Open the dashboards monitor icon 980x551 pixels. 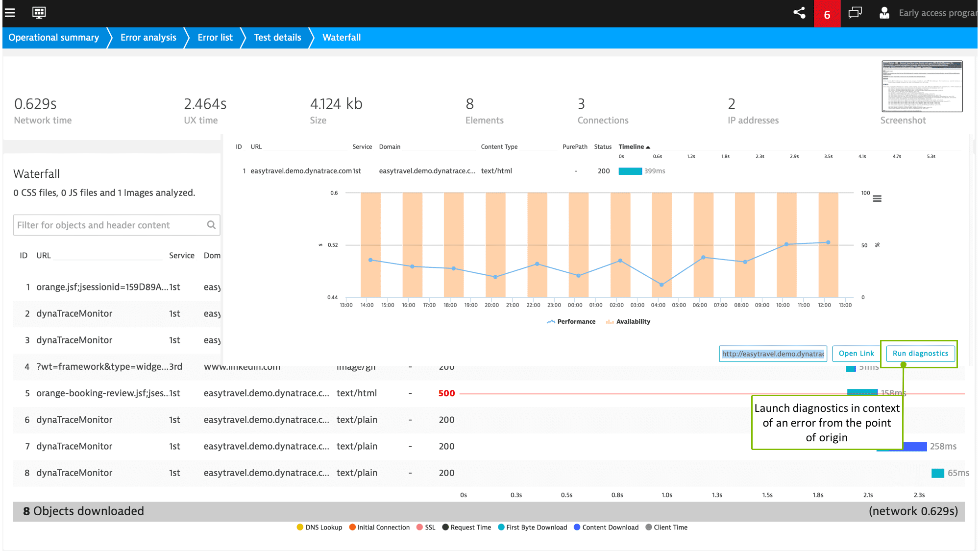[39, 13]
